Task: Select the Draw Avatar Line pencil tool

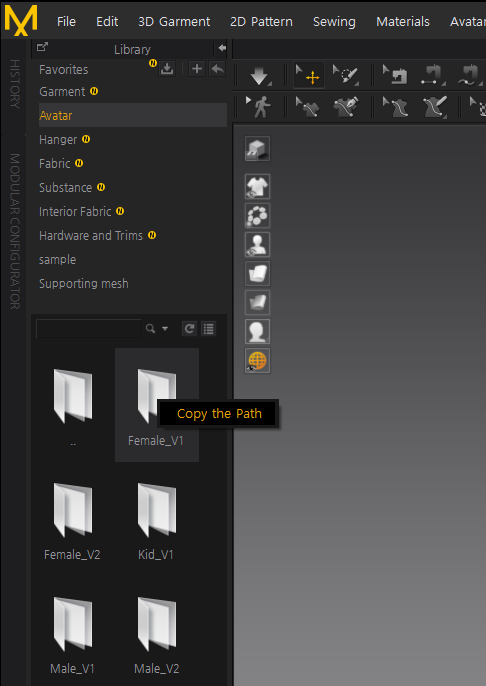Action: click(434, 107)
